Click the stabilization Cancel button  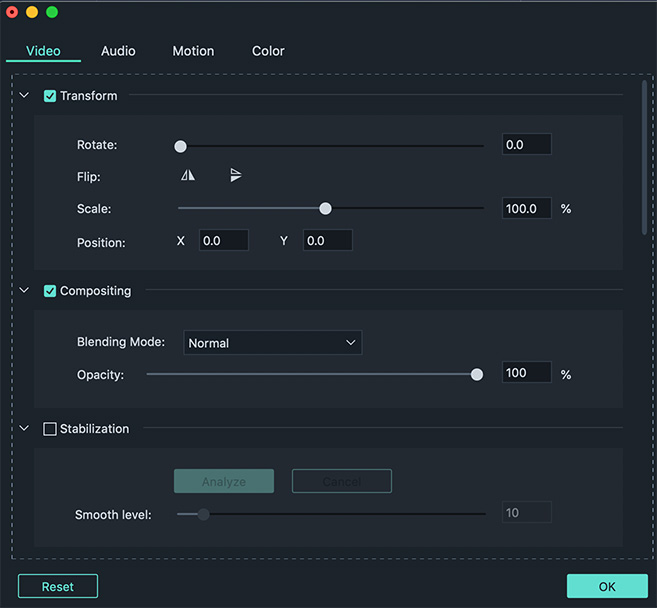click(x=342, y=481)
